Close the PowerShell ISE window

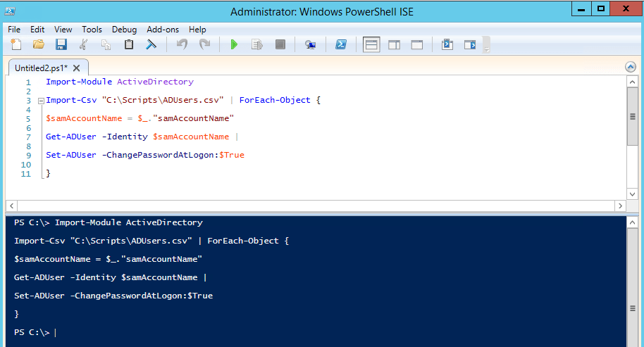coord(626,9)
